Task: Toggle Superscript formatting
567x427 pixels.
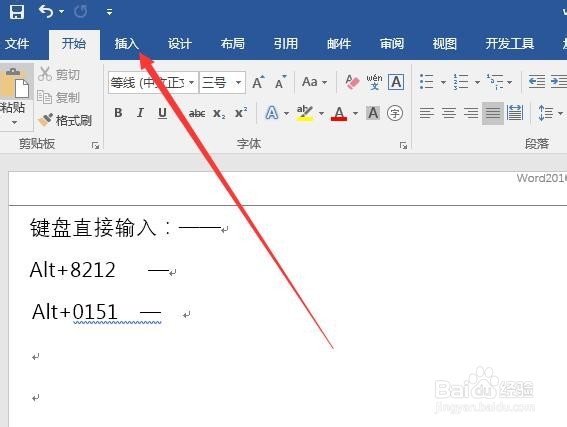Action: click(x=241, y=113)
